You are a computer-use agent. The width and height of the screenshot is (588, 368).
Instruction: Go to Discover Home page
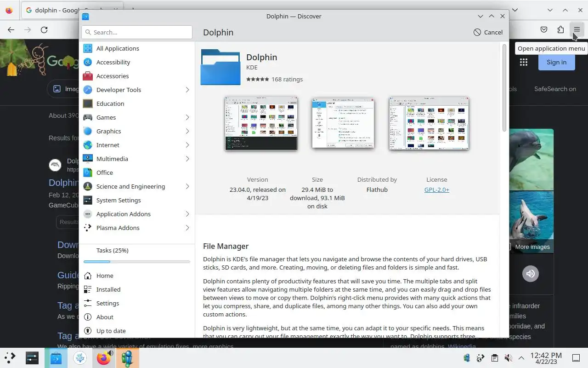(x=137, y=276)
